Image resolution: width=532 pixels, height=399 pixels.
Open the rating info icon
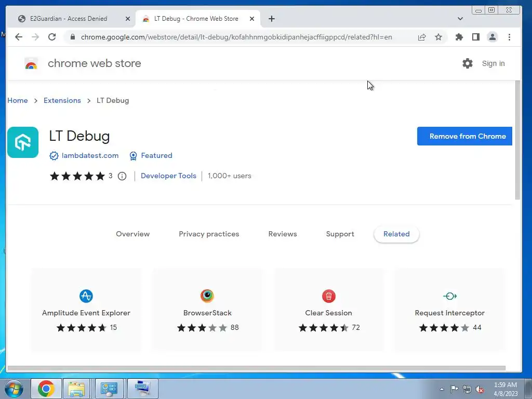click(122, 176)
